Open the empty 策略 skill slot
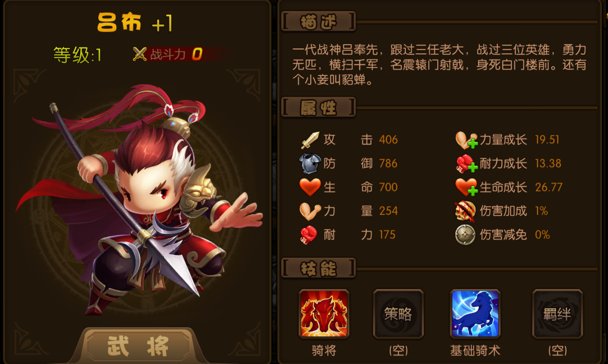This screenshot has height=364, width=608. pyautogui.click(x=398, y=314)
